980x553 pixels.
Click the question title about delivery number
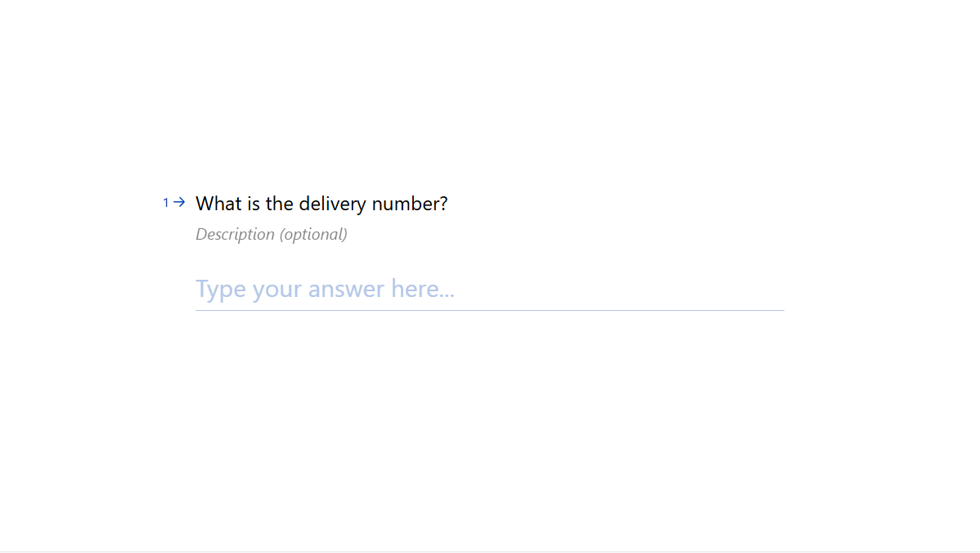point(321,204)
